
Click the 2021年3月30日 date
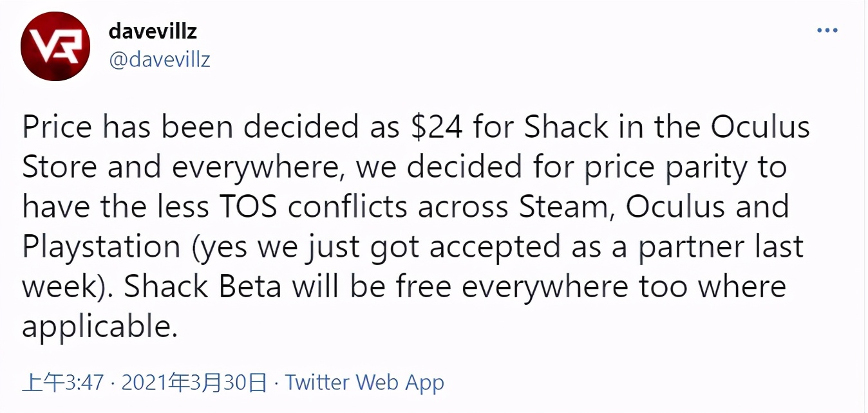(x=194, y=383)
